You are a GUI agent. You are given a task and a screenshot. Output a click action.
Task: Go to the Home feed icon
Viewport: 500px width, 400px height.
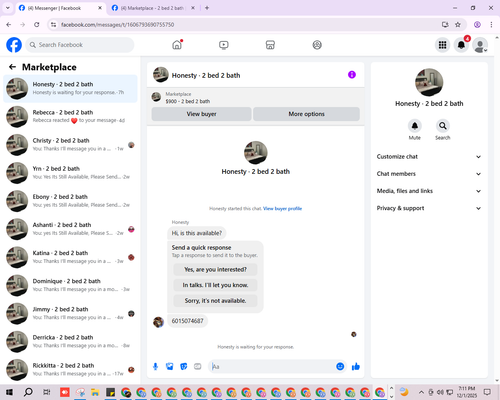[177, 45]
